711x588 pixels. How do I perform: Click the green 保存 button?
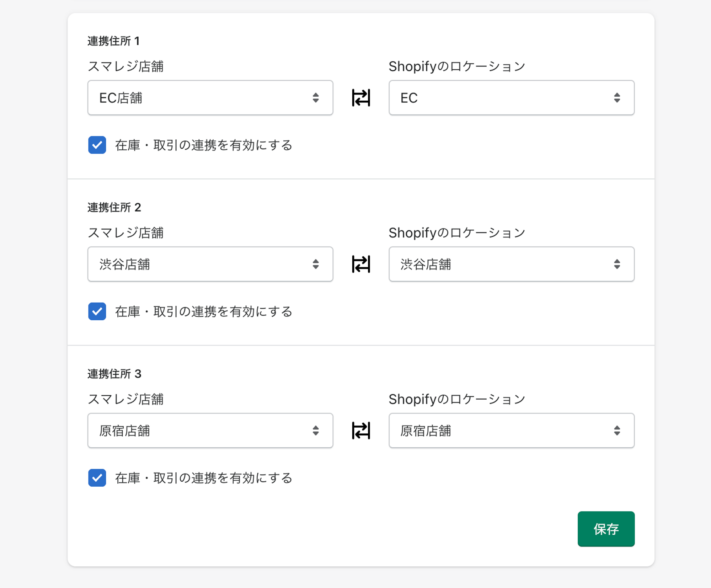point(606,529)
